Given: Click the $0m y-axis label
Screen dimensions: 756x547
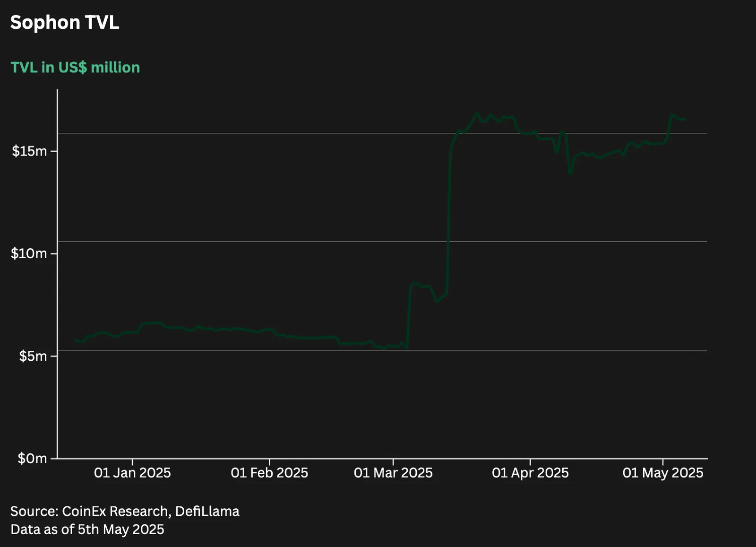Looking at the screenshot, I should 32,458.
